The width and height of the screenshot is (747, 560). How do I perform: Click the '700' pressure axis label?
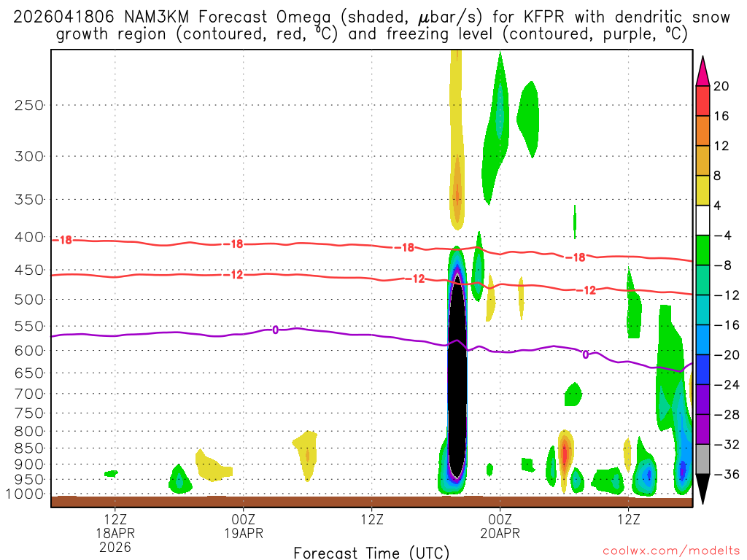point(29,394)
